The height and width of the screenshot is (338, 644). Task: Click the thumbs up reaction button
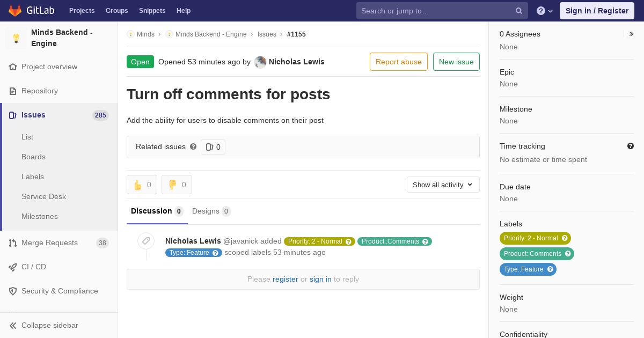(142, 185)
